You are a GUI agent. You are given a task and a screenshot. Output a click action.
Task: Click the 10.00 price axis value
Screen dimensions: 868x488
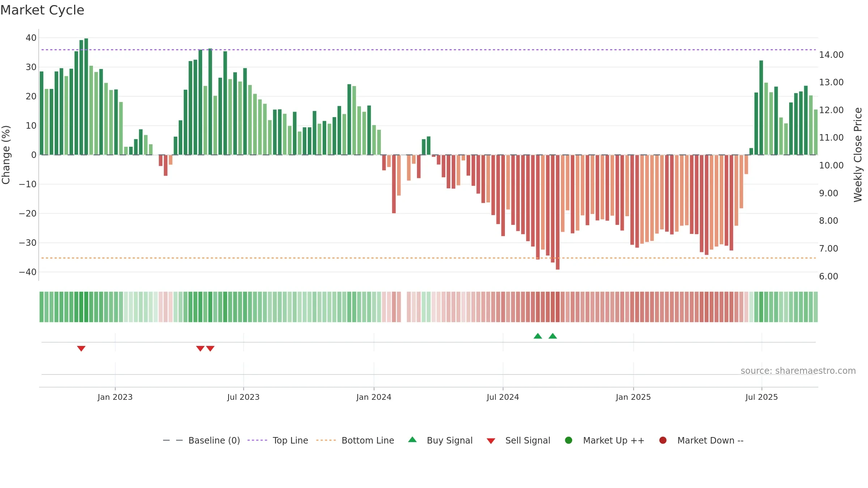831,166
